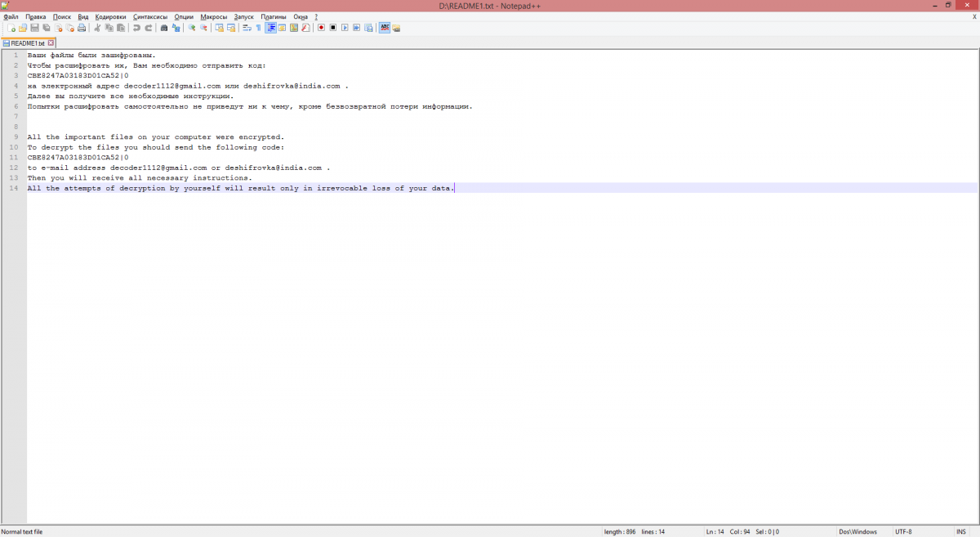
Task: Open the Плагины plugins menu
Action: [x=274, y=16]
